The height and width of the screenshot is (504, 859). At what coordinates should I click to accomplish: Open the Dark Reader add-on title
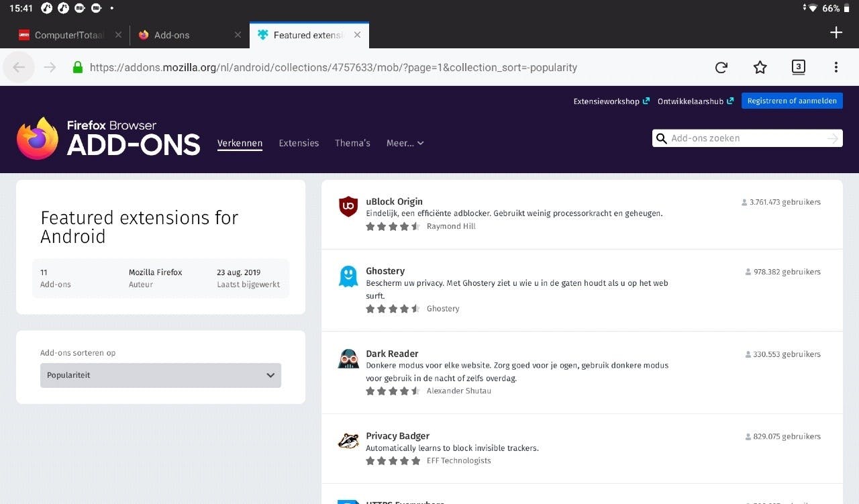point(392,354)
